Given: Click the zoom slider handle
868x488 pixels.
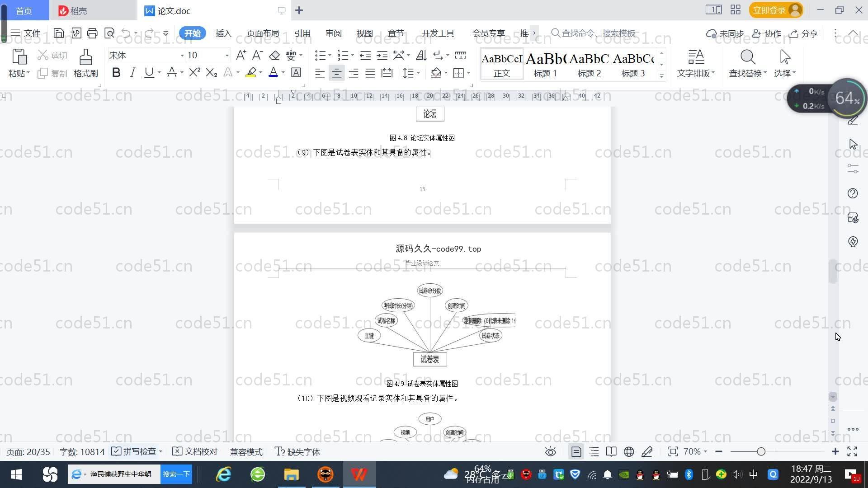Looking at the screenshot, I should [x=761, y=451].
